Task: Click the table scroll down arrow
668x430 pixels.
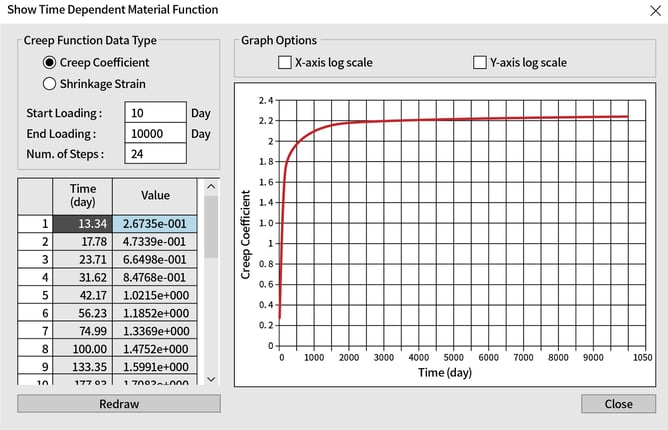Action: pyautogui.click(x=209, y=379)
